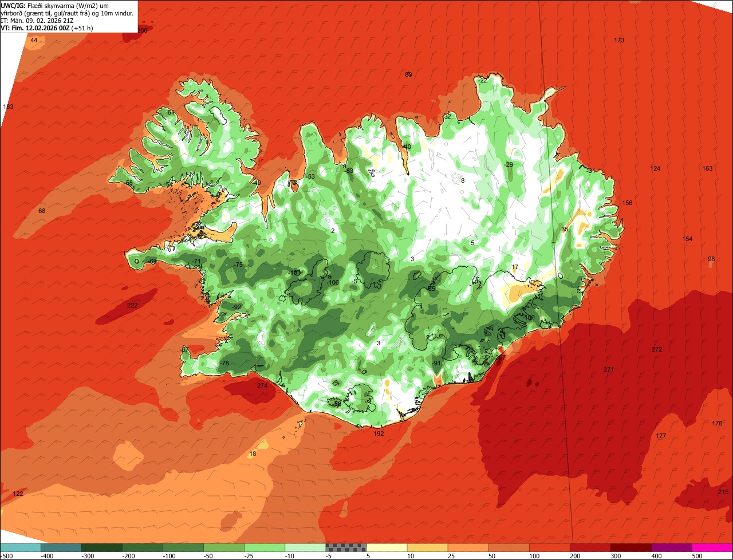Click the 'IT: Mán. 09. 02. 2026 21Z' line
Screen dimensions: 733x560
[x=37, y=20]
